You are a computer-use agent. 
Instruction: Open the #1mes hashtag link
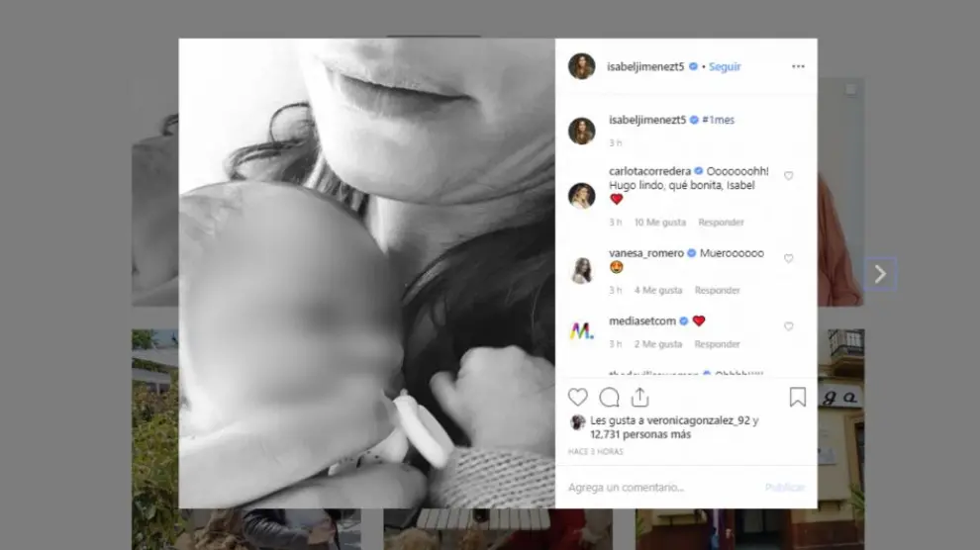point(718,120)
